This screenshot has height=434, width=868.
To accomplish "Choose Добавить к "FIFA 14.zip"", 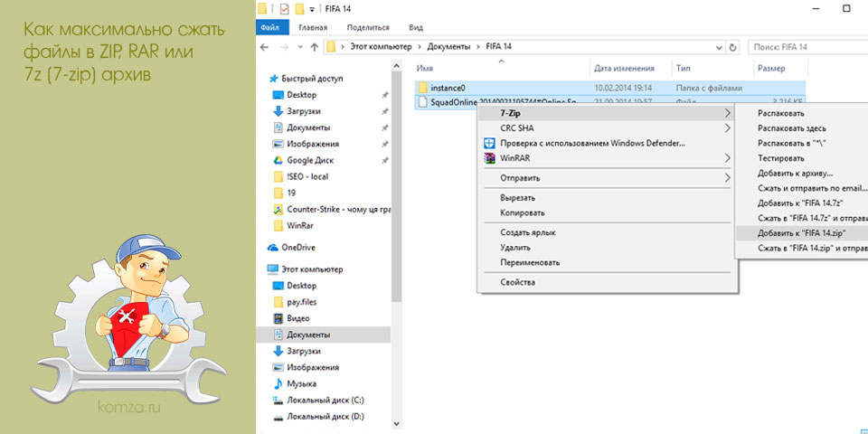I will coord(802,233).
